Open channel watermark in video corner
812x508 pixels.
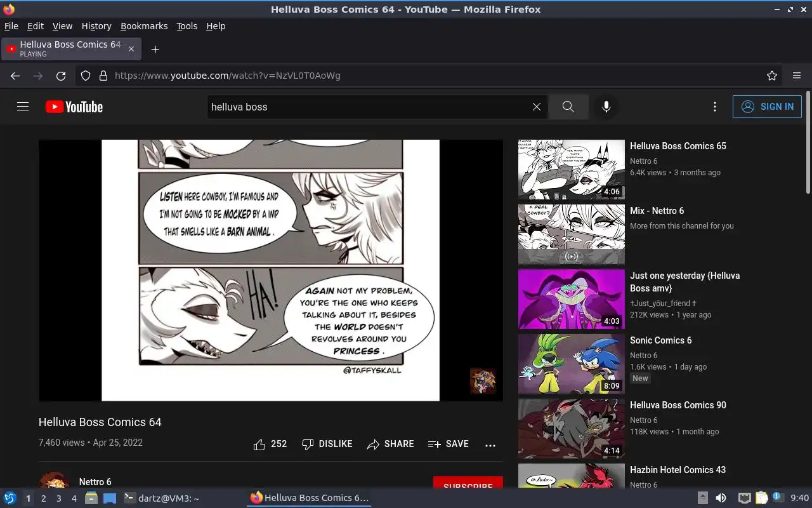click(x=483, y=381)
